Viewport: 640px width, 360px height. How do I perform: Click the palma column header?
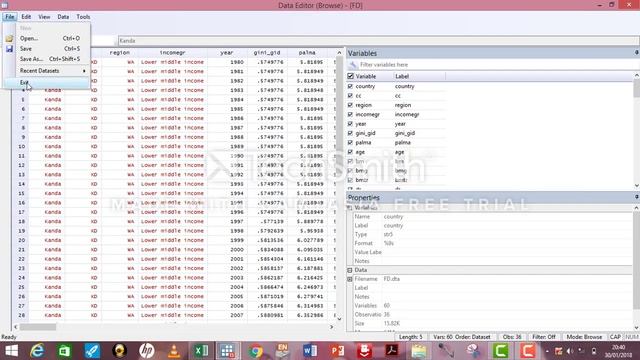click(307, 53)
